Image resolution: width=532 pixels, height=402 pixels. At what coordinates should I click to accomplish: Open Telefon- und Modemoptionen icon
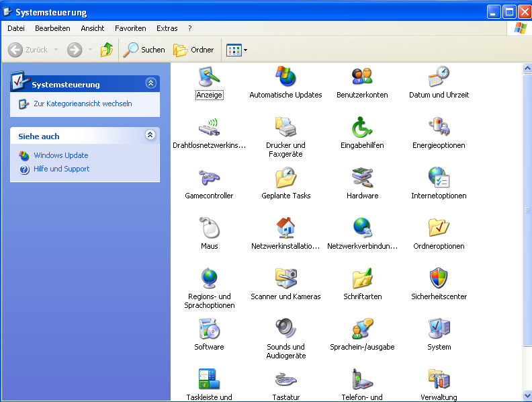tap(362, 379)
